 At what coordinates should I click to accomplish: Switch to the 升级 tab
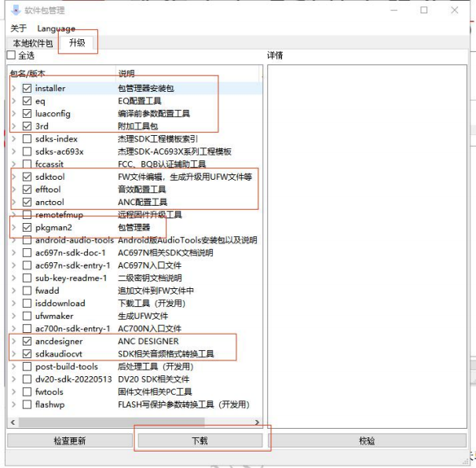click(77, 42)
